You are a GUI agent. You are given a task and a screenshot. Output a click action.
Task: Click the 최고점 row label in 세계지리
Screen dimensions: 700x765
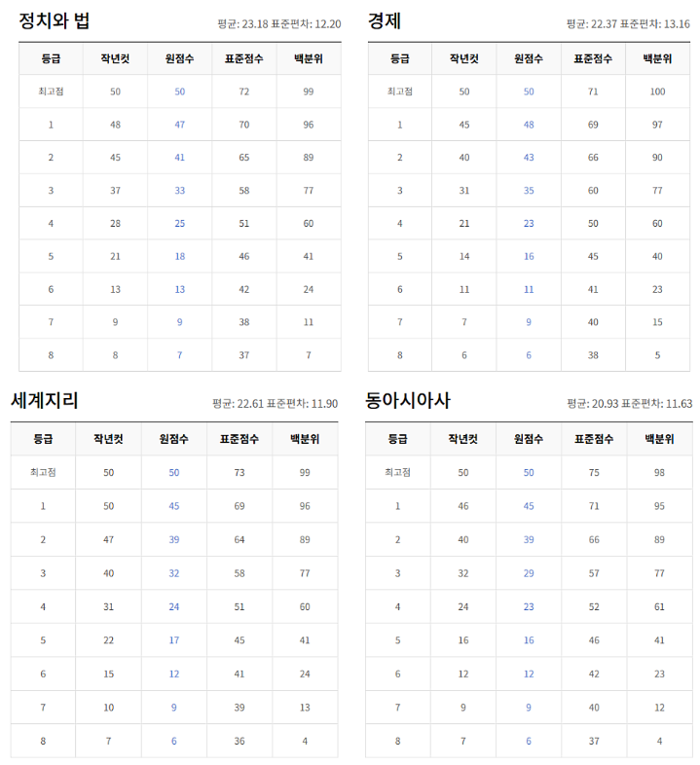(43, 472)
